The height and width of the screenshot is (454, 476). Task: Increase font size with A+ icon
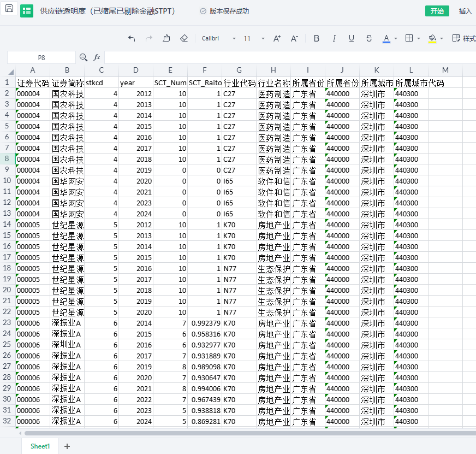277,38
